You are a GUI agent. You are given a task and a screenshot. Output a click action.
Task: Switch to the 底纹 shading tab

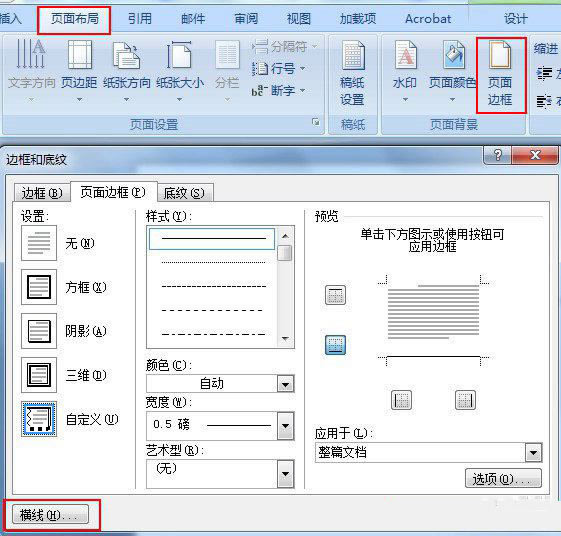coord(185,193)
